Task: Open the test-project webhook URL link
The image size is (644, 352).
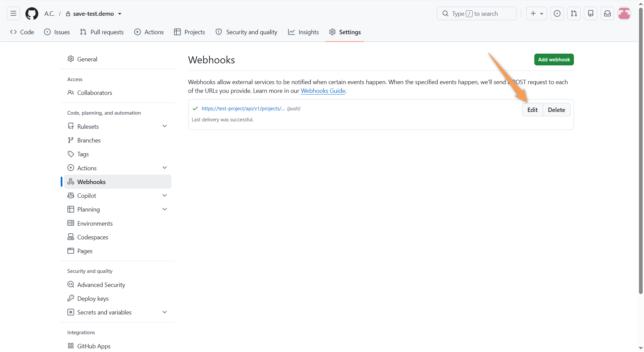Action: click(x=243, y=109)
